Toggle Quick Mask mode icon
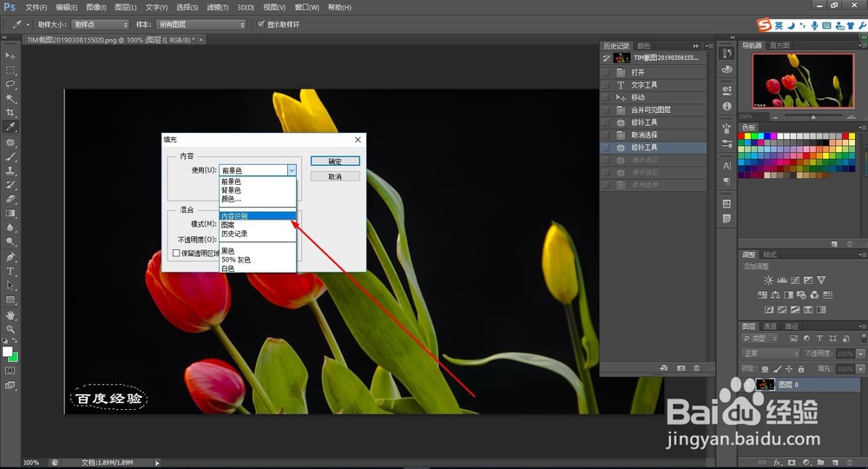 tap(10, 371)
